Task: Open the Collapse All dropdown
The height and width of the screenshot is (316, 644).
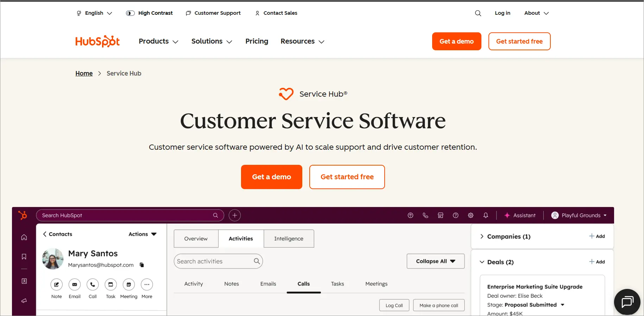Action: coord(436,261)
